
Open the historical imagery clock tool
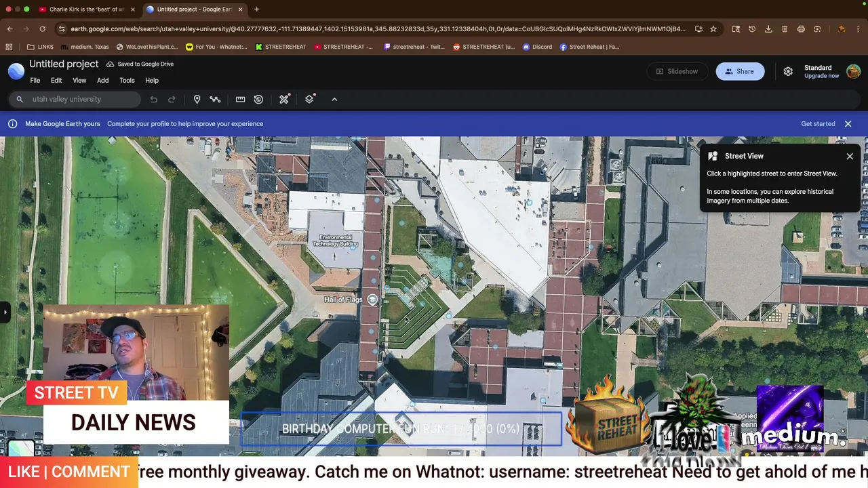(x=258, y=100)
